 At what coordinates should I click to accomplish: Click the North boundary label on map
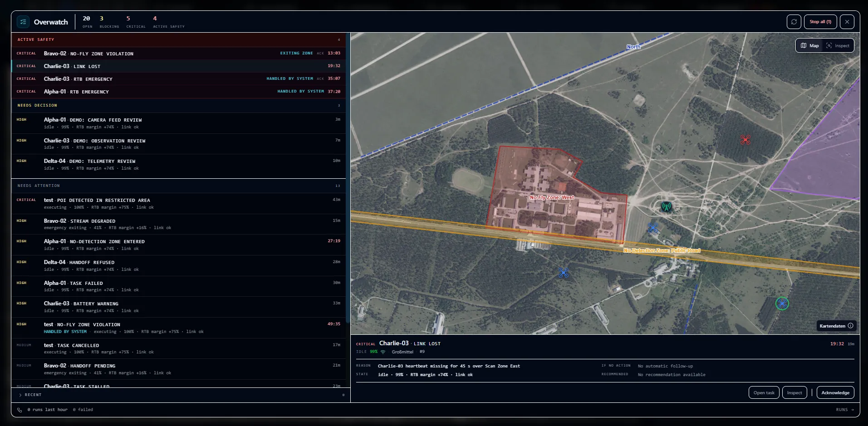[633, 47]
